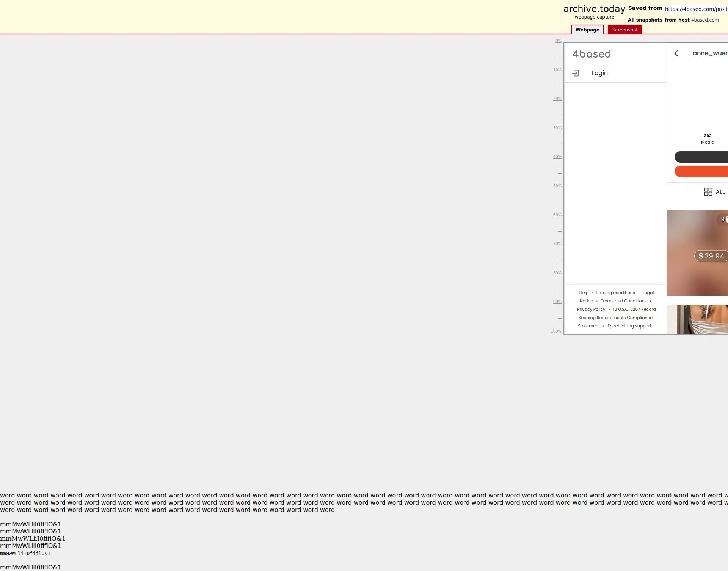728x571 pixels.
Task: Open the 4based.com host snapshots link
Action: point(704,20)
